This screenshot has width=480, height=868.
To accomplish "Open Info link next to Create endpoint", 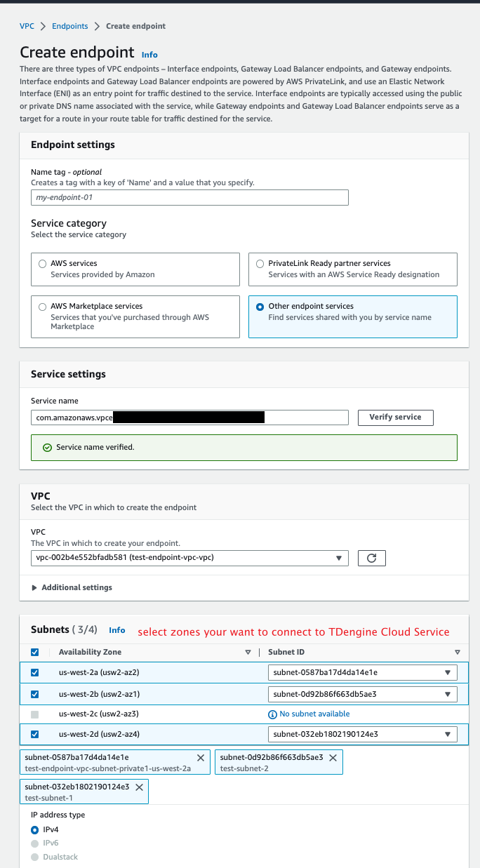I will coord(149,55).
